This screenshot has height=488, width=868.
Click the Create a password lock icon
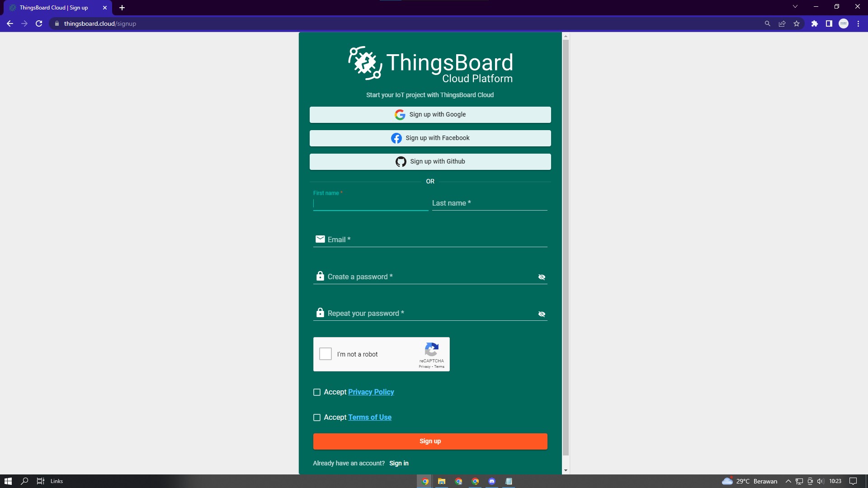pyautogui.click(x=320, y=276)
